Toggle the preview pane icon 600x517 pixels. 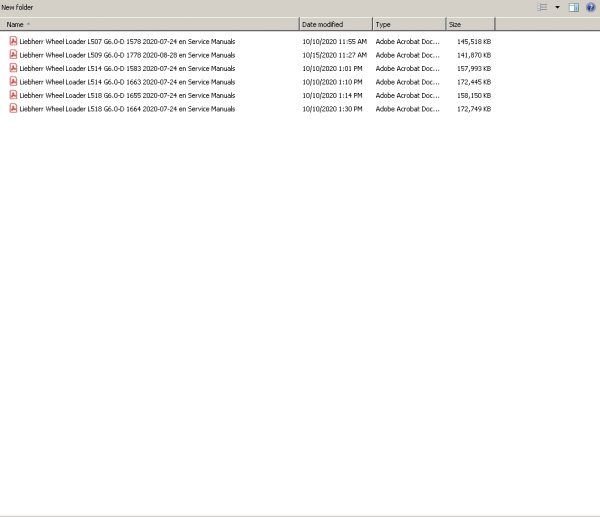point(574,7)
